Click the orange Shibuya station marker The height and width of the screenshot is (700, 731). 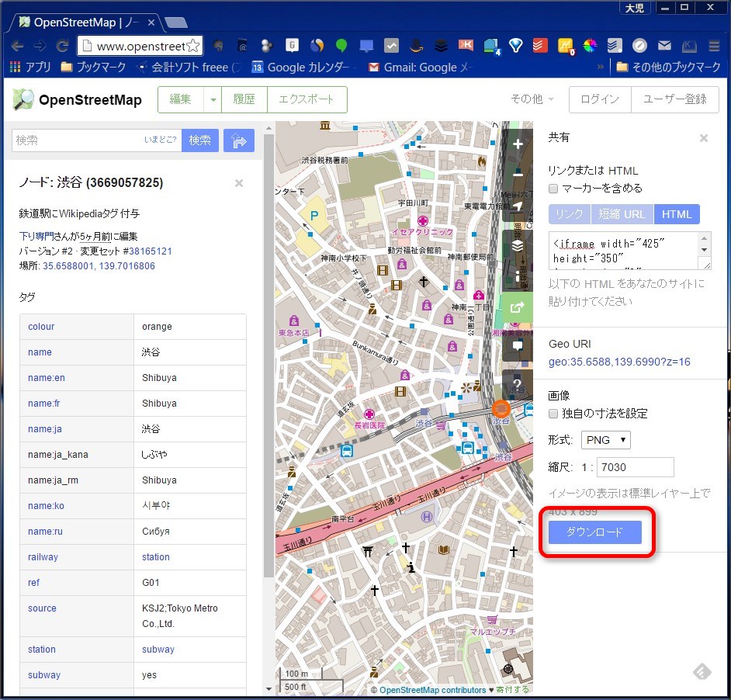point(501,410)
